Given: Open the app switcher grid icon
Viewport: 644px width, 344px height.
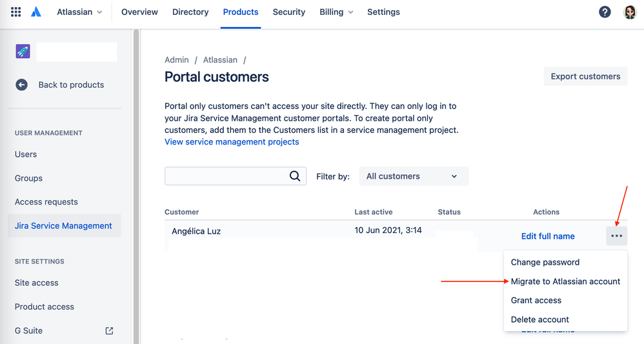Looking at the screenshot, I should tap(15, 12).
